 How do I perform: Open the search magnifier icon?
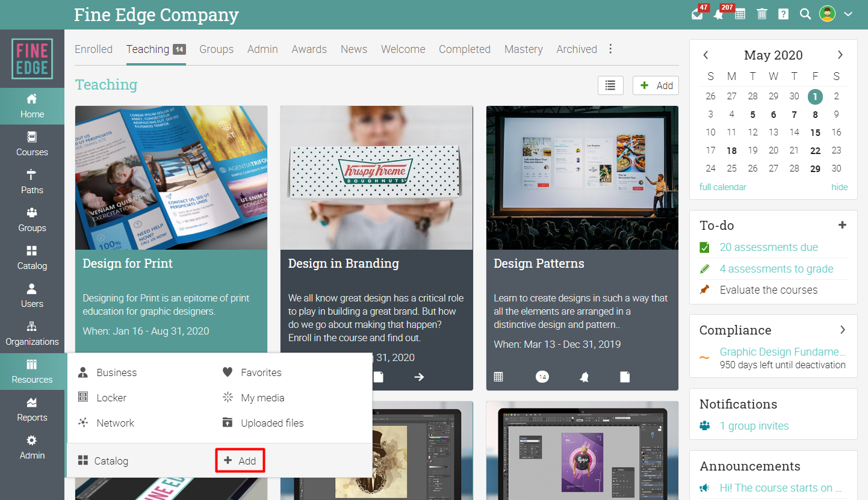[805, 14]
